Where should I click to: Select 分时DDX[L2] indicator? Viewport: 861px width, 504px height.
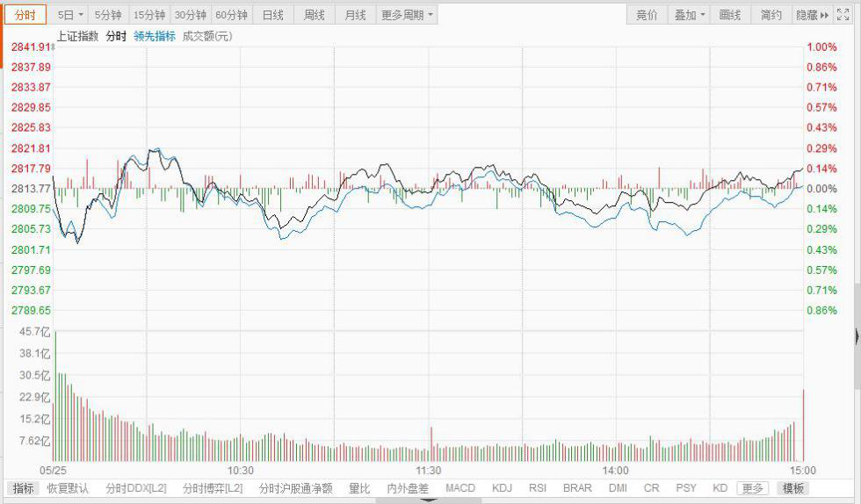[135, 488]
